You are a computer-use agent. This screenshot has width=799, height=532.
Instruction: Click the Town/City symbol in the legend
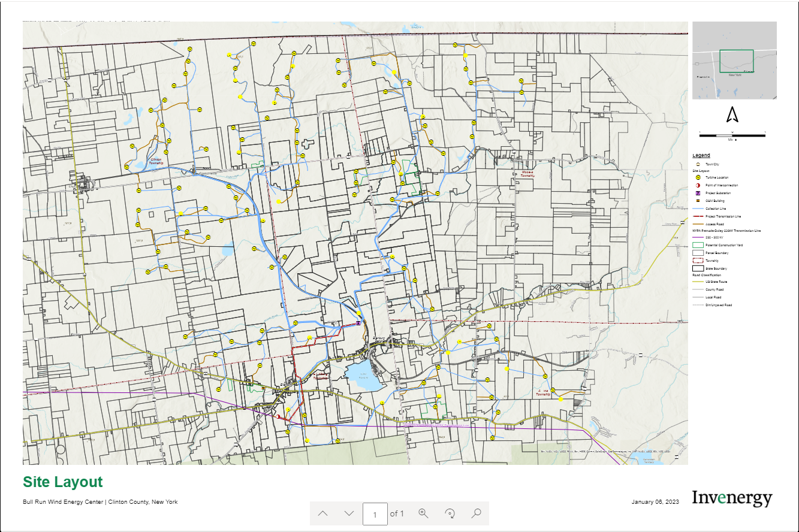(698, 163)
